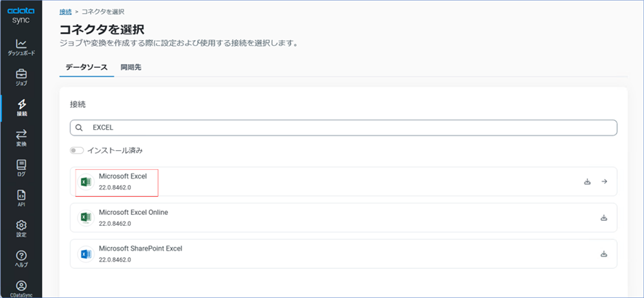Click the arrow on the Microsoft Excel row

[604, 181]
